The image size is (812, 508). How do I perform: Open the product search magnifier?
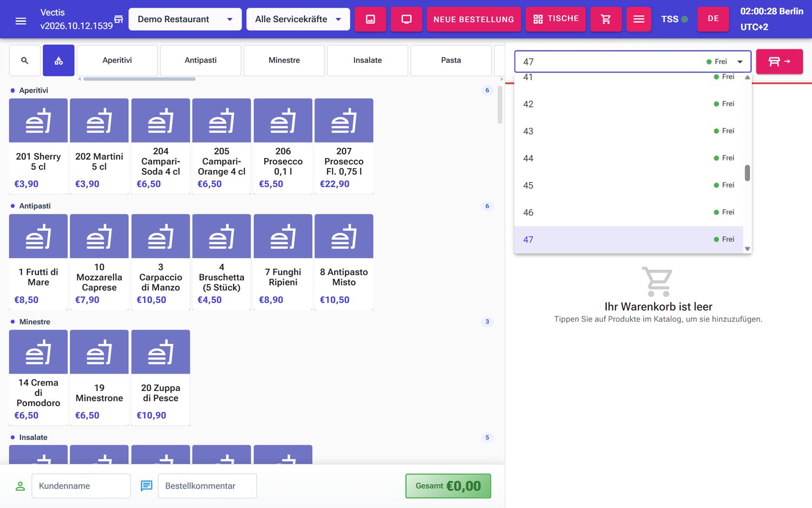coord(25,61)
